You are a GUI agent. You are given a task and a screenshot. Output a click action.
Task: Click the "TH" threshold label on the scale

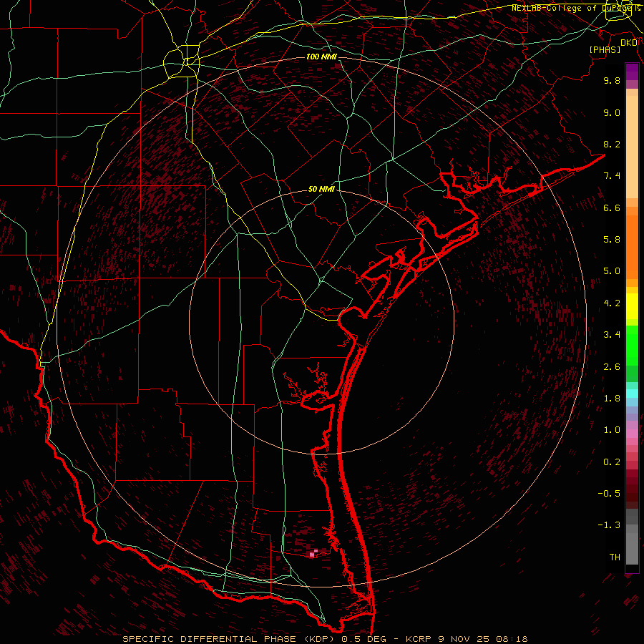[615, 557]
